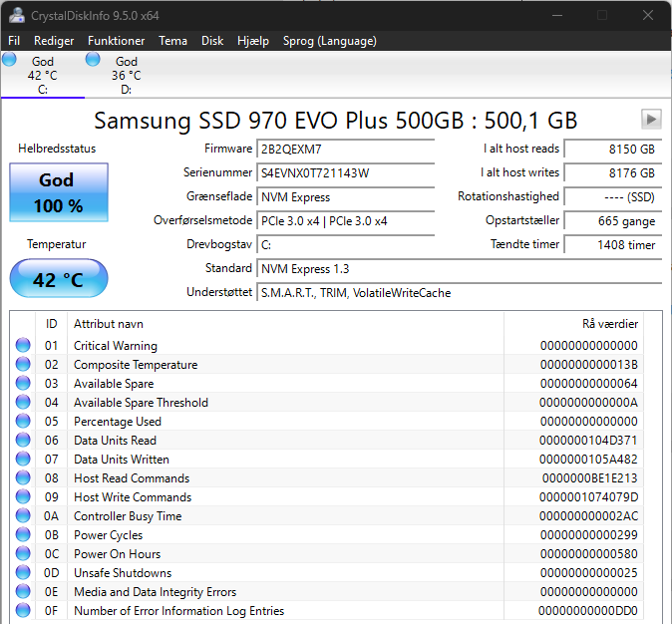Click the blue status orb for drive D:
The image size is (672, 624).
93,59
